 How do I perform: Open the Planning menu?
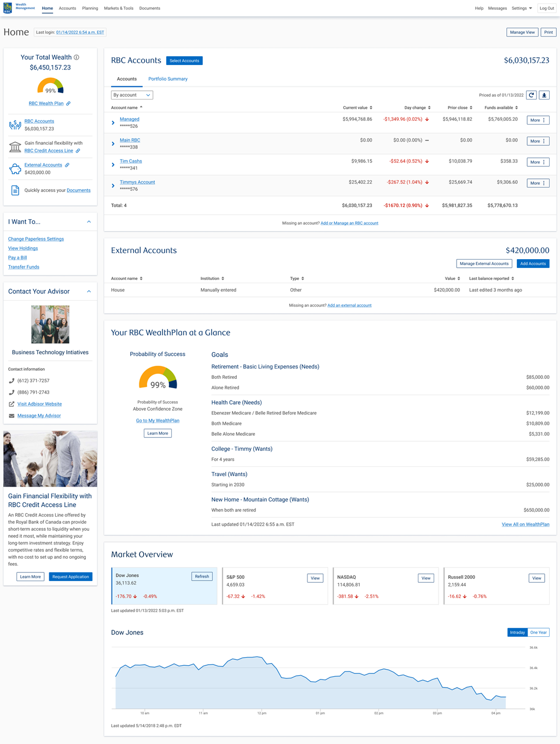[90, 8]
